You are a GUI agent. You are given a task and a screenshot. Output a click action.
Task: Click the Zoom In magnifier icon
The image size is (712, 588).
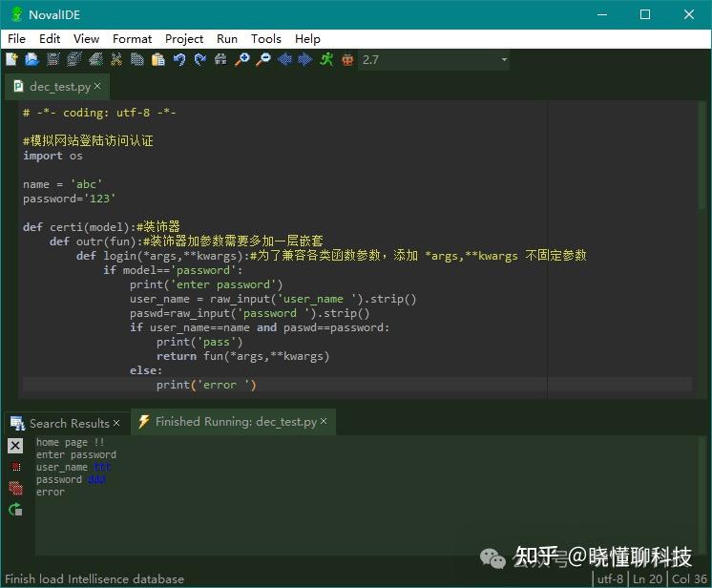click(x=242, y=59)
